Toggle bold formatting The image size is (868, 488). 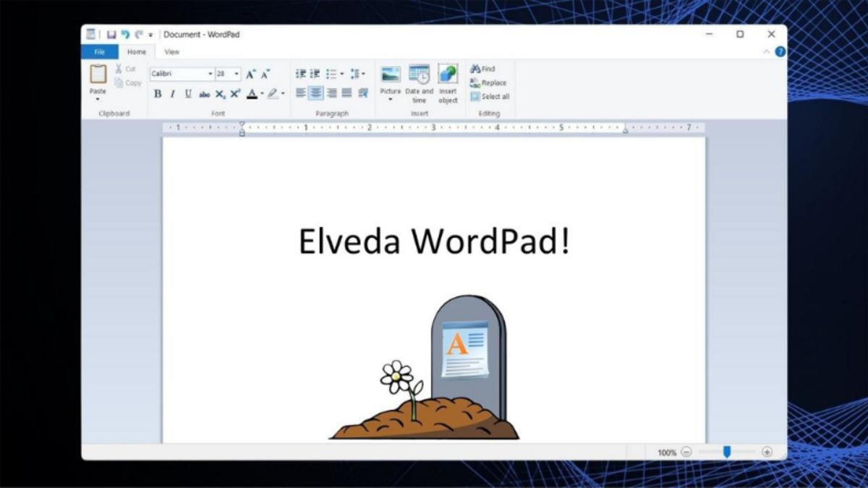(157, 93)
